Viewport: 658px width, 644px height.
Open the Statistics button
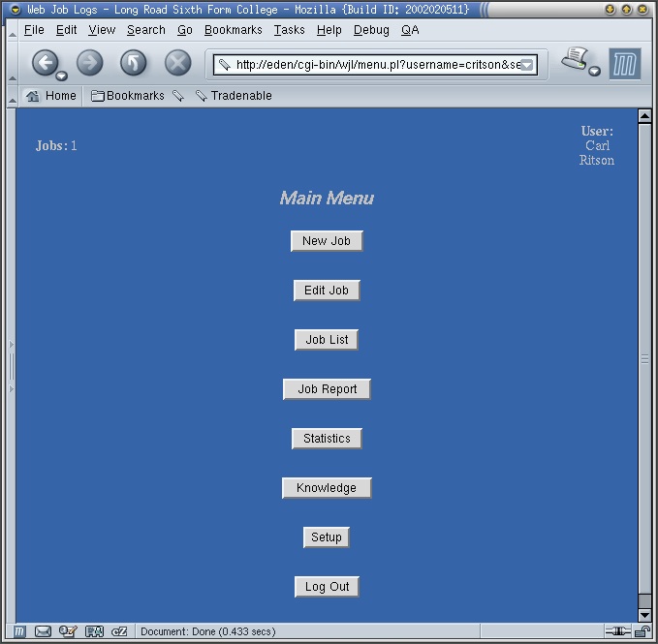coord(327,439)
